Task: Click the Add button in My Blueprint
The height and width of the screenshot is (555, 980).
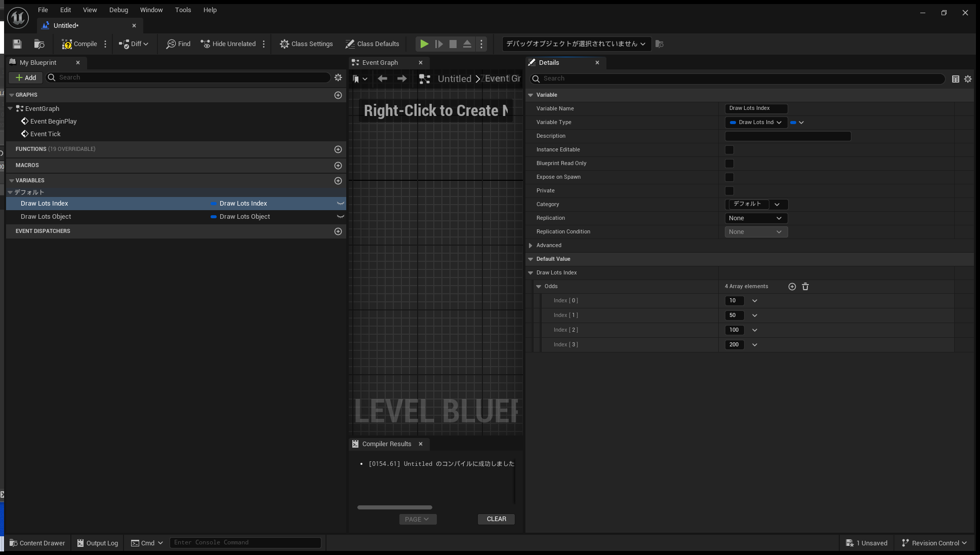Action: pyautogui.click(x=26, y=78)
